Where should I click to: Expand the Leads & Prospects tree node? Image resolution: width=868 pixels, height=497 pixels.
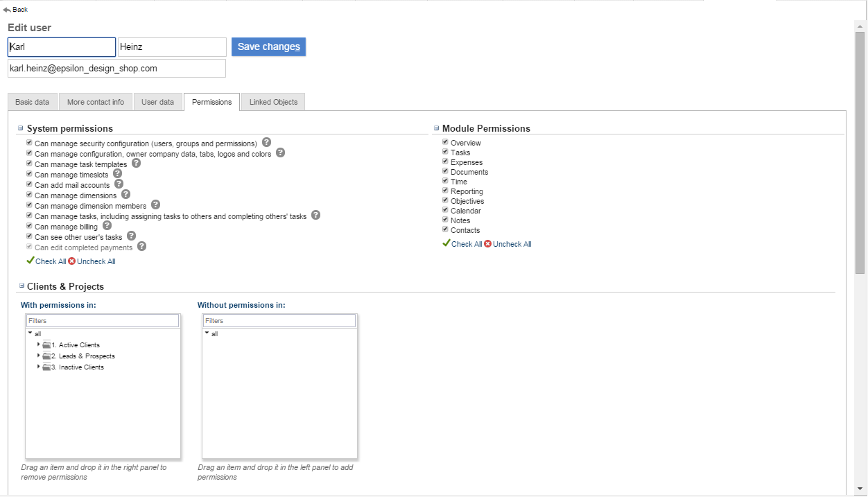[39, 356]
